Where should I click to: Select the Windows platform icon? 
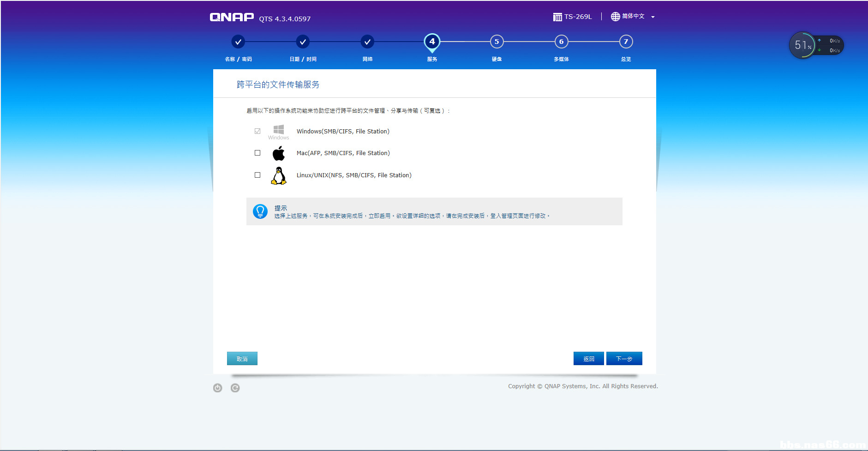pos(279,131)
